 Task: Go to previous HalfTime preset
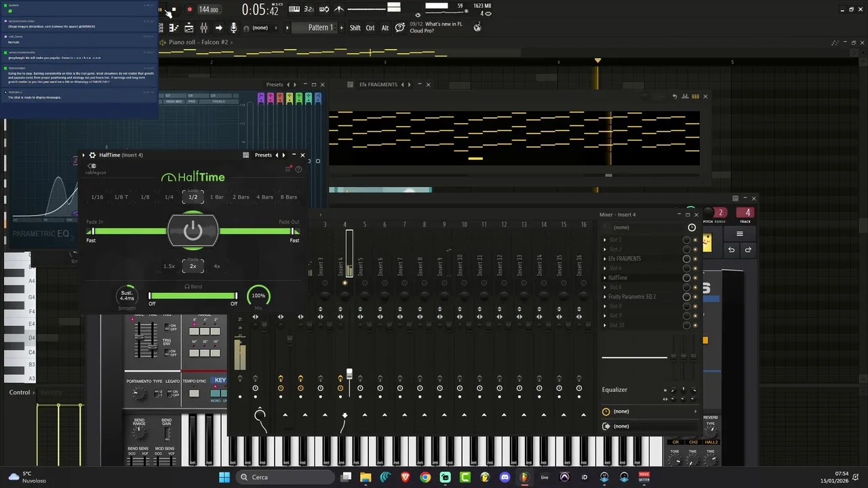coord(277,155)
